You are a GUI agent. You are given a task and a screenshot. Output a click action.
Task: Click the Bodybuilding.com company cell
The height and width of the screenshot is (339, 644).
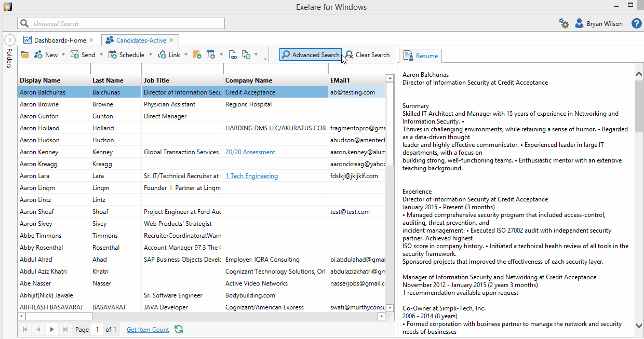tap(275, 295)
